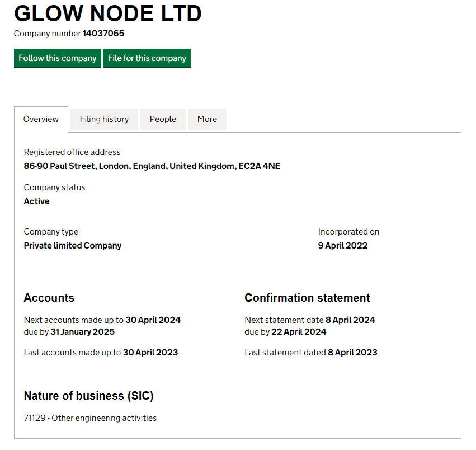
Task: Click the registered office address text
Action: (x=152, y=166)
